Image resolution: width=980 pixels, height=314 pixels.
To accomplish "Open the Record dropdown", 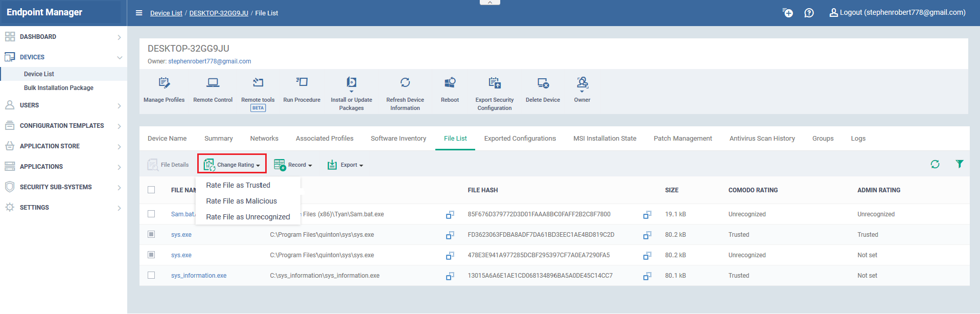I will [x=293, y=165].
